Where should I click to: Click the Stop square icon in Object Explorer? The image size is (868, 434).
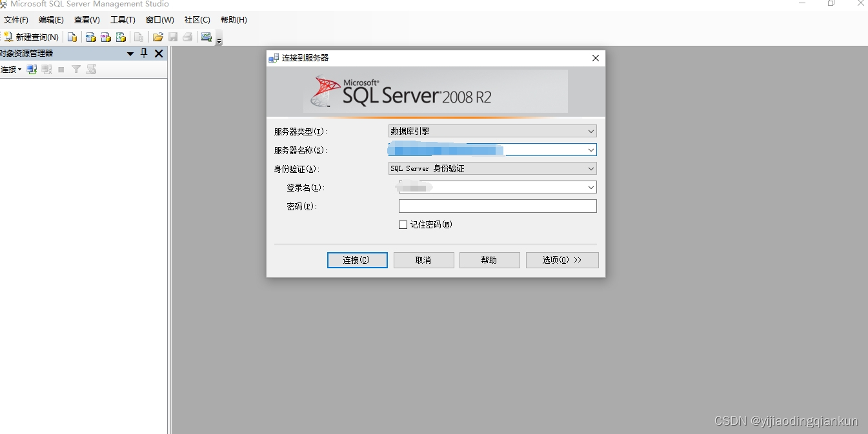pyautogui.click(x=61, y=69)
